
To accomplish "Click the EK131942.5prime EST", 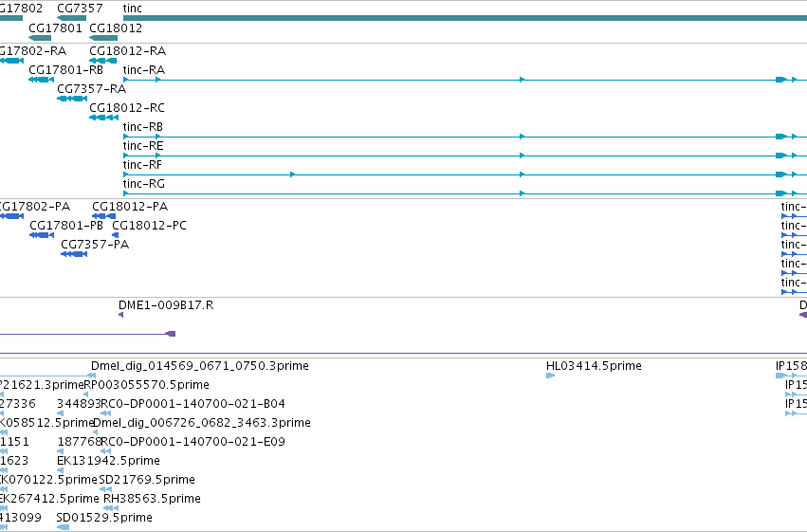I will point(60,470).
